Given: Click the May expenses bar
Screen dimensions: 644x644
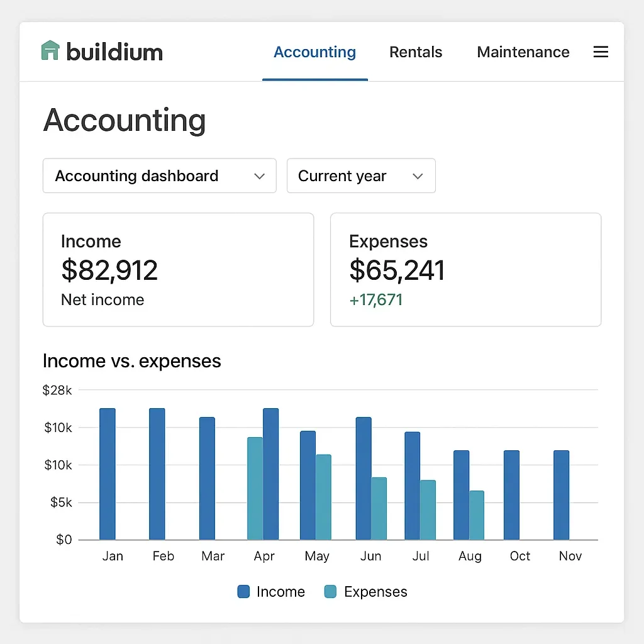Looking at the screenshot, I should pos(323,497).
